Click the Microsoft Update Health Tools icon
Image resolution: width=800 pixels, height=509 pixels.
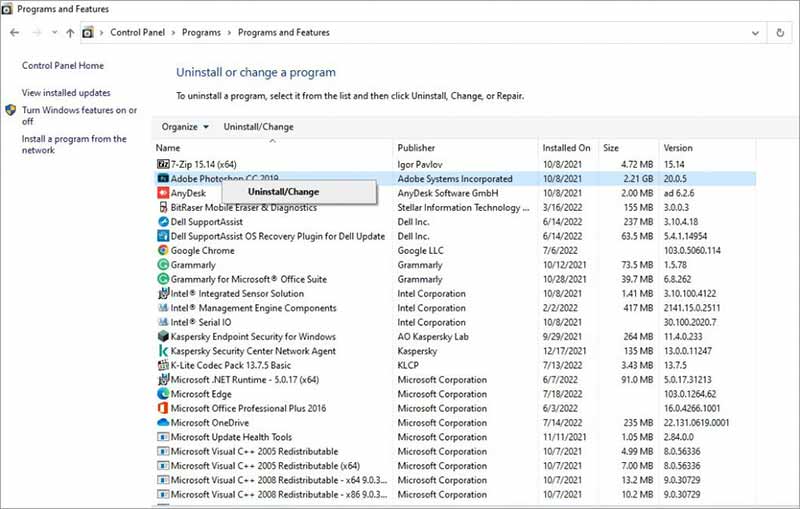(163, 437)
